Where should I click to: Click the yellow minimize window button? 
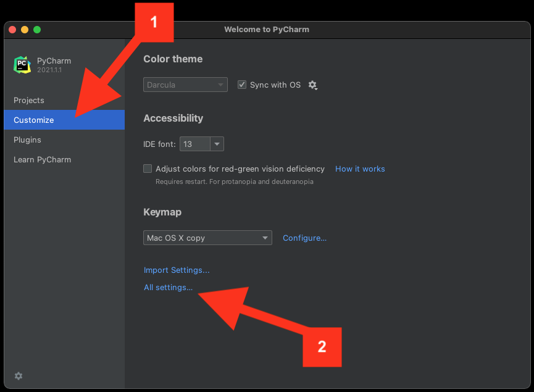(25, 30)
